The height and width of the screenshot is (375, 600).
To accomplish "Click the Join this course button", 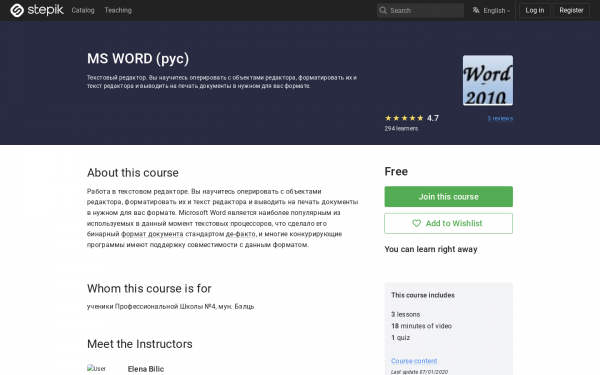I will pyautogui.click(x=448, y=197).
